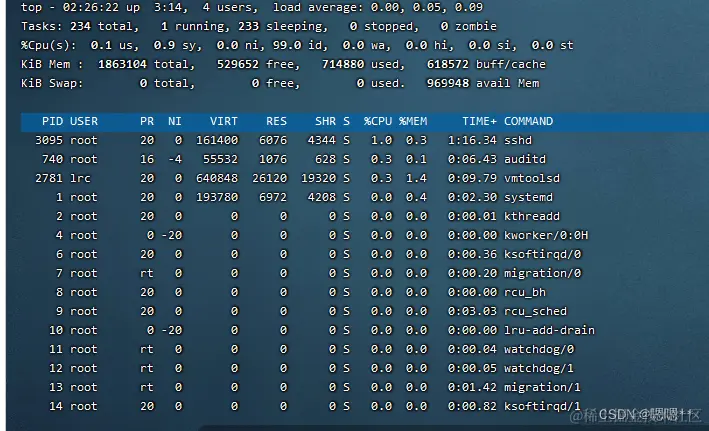The image size is (709, 431).
Task: Click PID 2781 in the process list
Action: pyautogui.click(x=49, y=178)
